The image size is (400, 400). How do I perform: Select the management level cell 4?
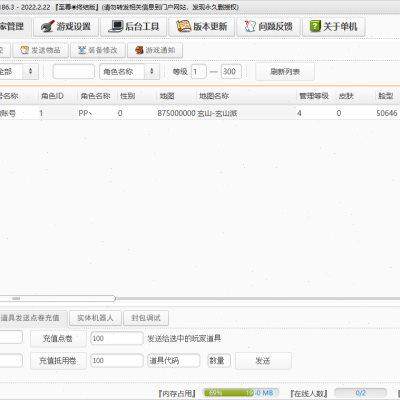299,113
